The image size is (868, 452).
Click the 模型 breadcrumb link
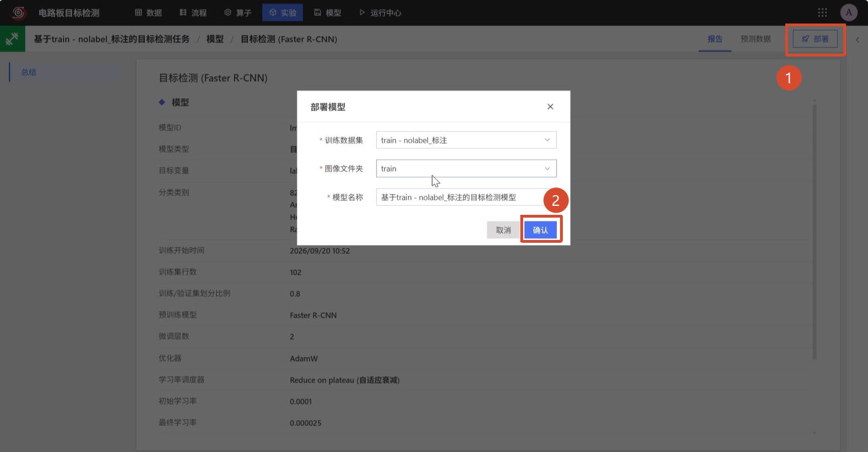[x=215, y=39]
